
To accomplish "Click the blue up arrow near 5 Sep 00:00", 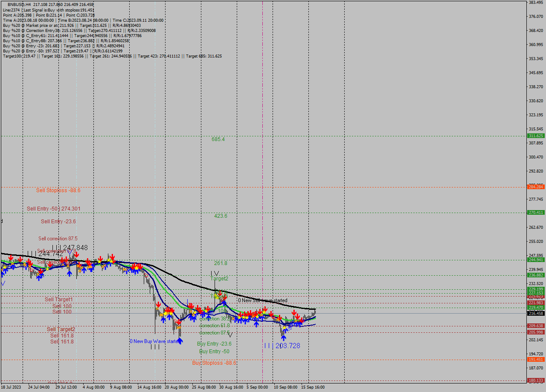I will [x=256, y=324].
